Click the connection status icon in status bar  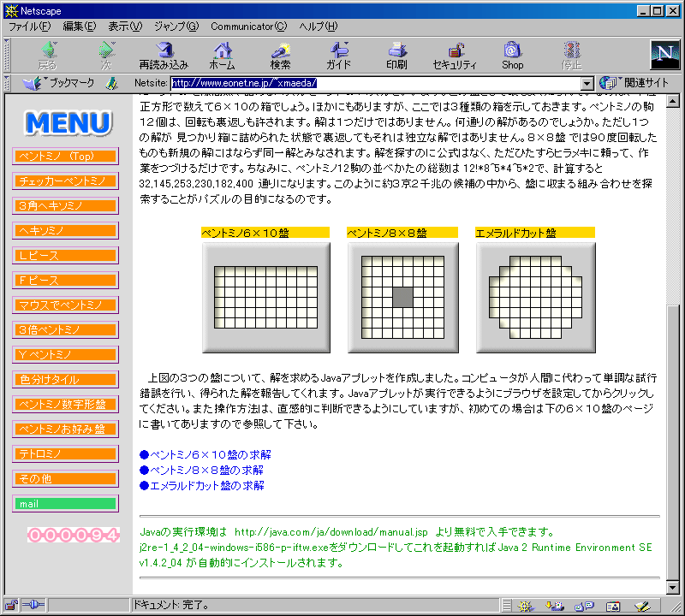coord(33,605)
